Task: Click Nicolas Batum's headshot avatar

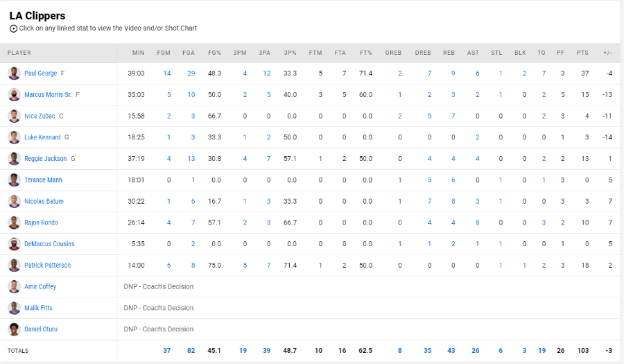Action: [14, 201]
